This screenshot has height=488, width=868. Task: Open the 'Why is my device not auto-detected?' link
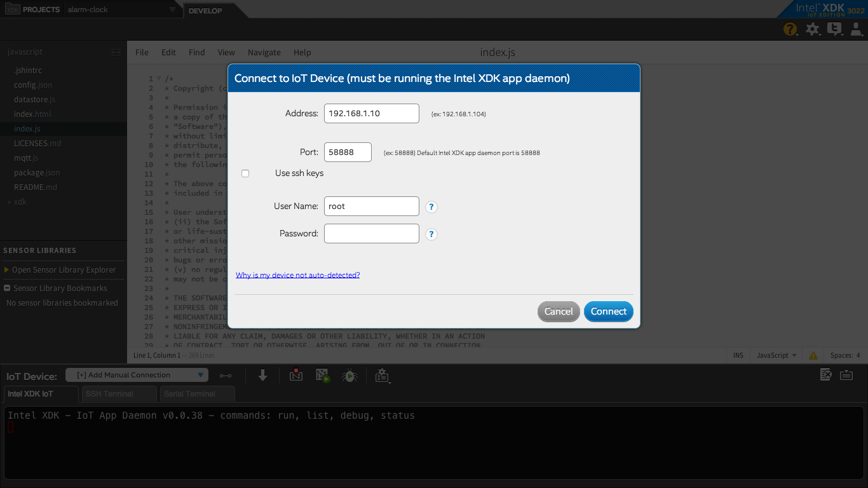298,275
